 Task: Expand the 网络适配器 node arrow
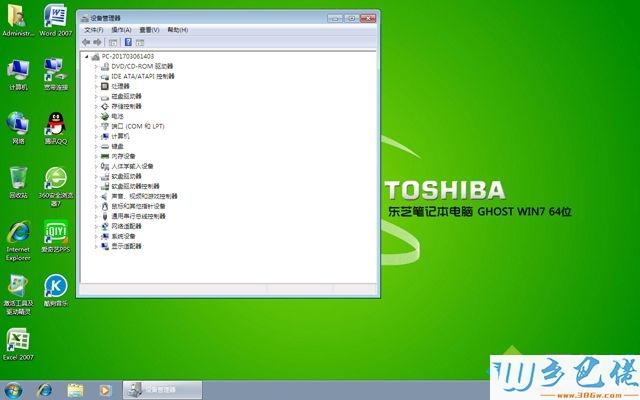point(96,226)
